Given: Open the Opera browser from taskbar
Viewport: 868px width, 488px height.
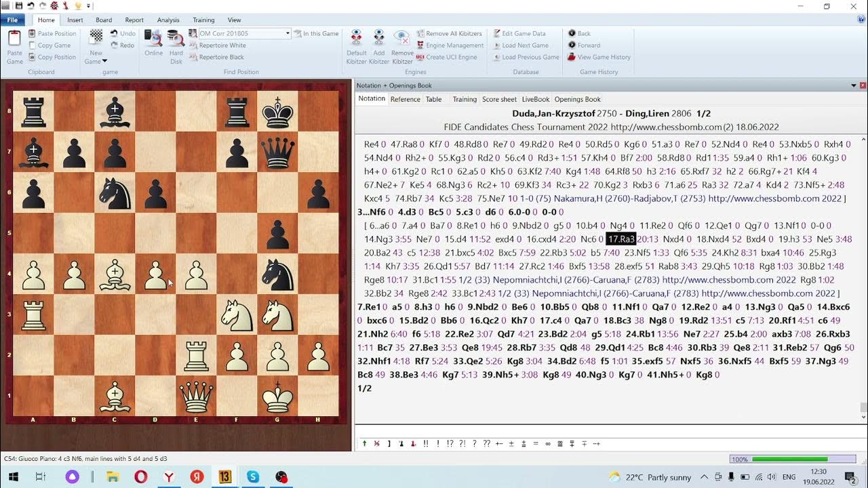Looking at the screenshot, I should pos(140,477).
